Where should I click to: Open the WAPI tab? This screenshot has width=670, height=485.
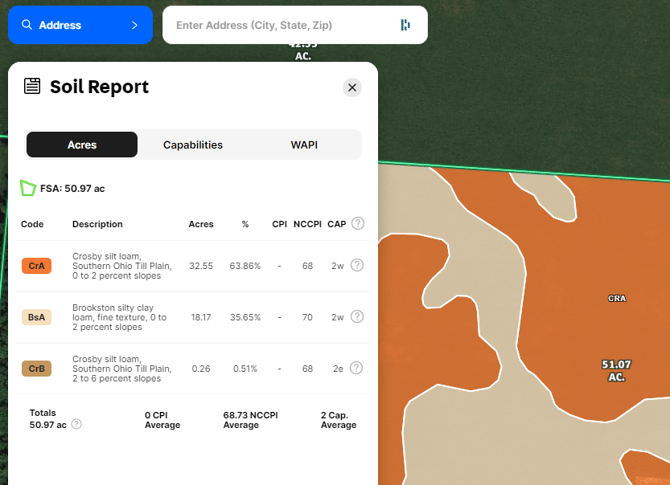304,145
